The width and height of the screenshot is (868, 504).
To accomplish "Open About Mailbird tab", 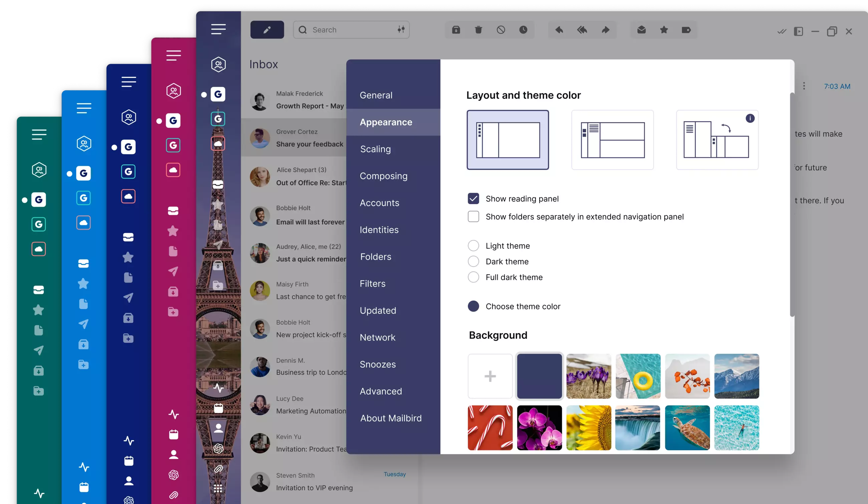I will coord(393,418).
